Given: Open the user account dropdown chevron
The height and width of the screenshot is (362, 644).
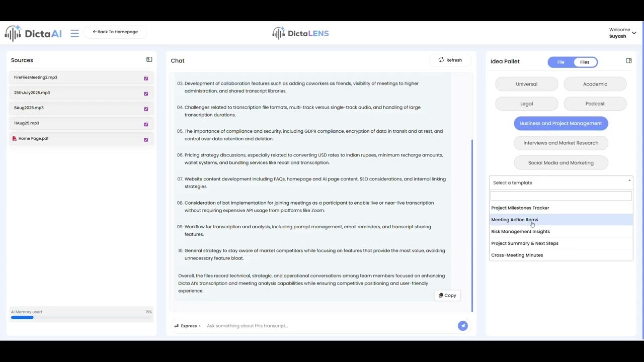Looking at the screenshot, I should tap(634, 33).
